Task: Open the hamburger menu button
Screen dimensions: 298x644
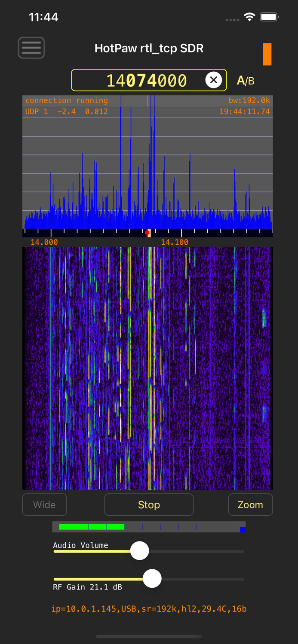Action: [x=31, y=48]
